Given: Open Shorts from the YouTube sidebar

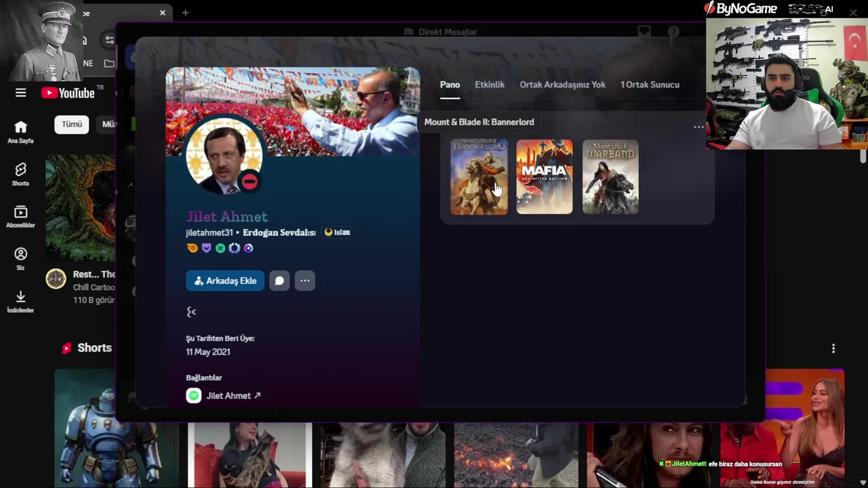Looking at the screenshot, I should point(20,174).
